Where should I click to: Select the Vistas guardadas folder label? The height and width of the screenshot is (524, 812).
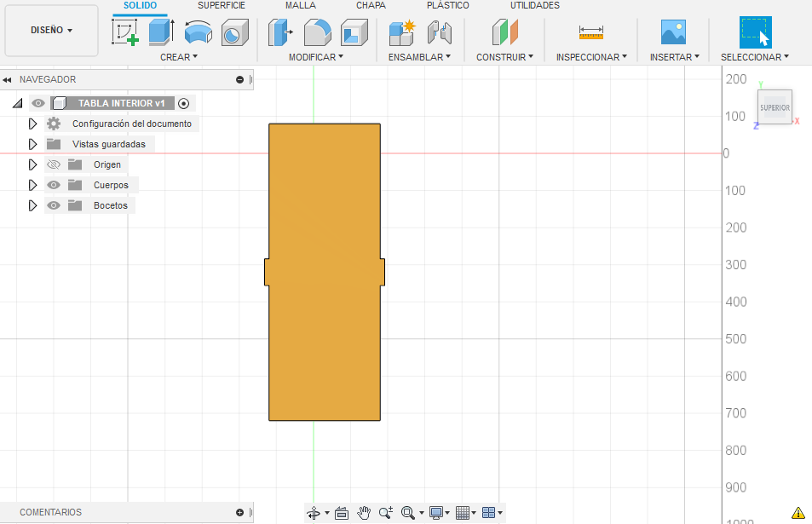coord(109,145)
